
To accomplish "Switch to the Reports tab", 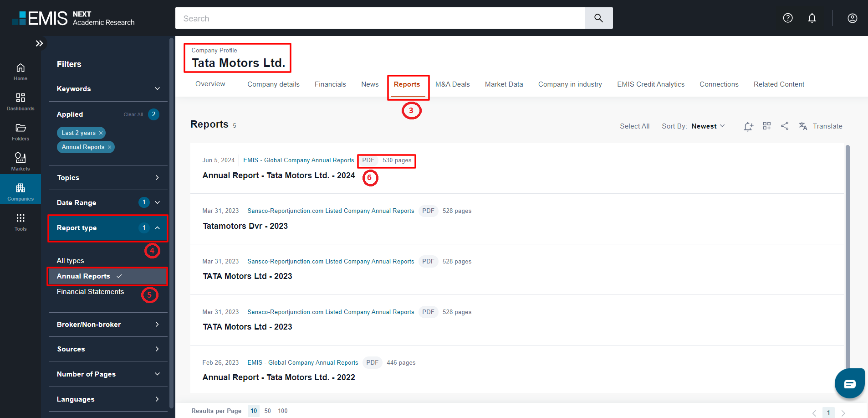I will coord(407,84).
